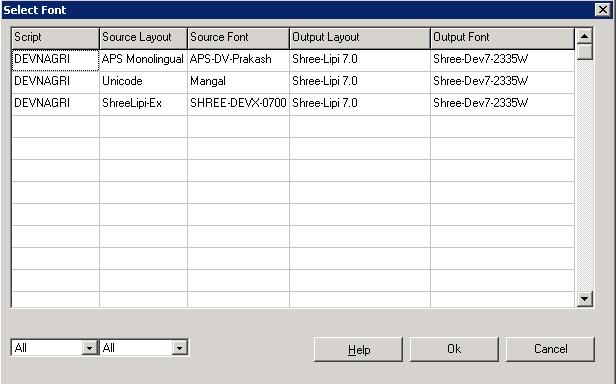The height and width of the screenshot is (384, 616).
Task: Select the APS Monolingual cell
Action: (x=143, y=60)
